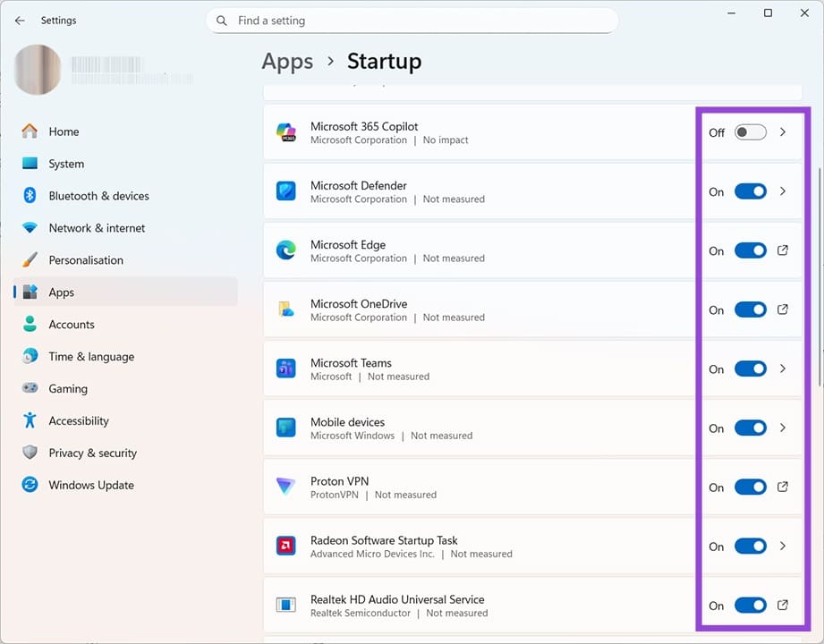The image size is (824, 644).
Task: Expand Microsoft Defender details chevron
Action: [783, 191]
